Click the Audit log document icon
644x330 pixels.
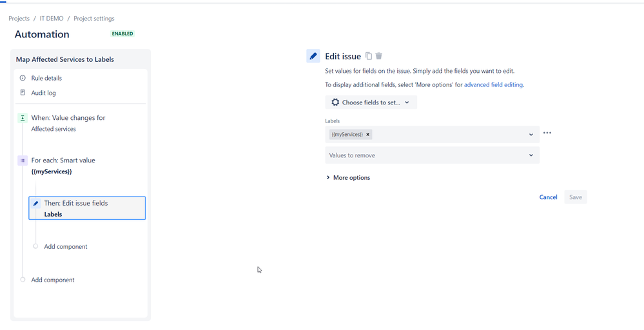click(23, 93)
